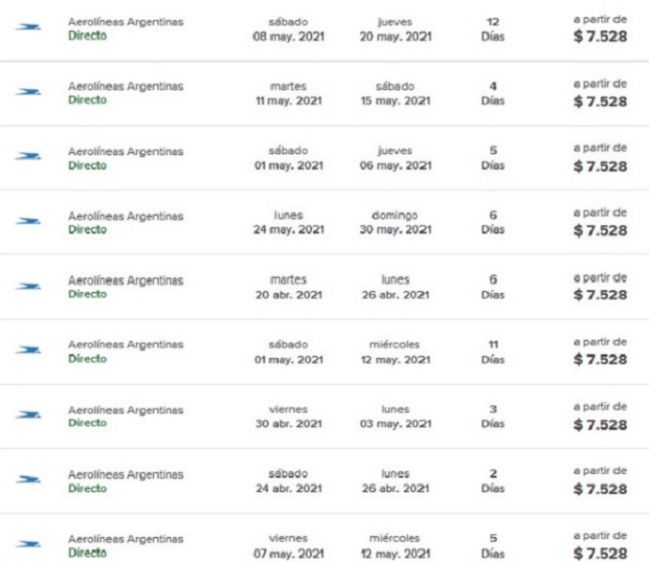649x562 pixels.
Task: Click airline logo for 30 abr. flight
Action: 28,415
